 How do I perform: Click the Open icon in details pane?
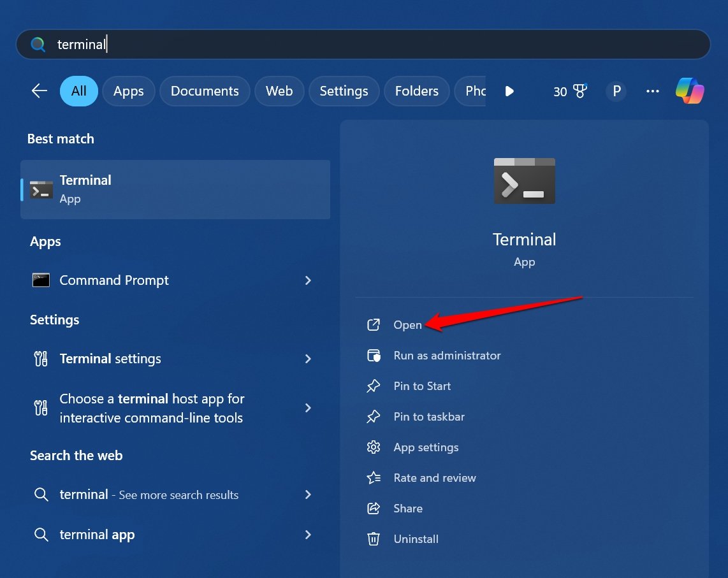pyautogui.click(x=374, y=324)
